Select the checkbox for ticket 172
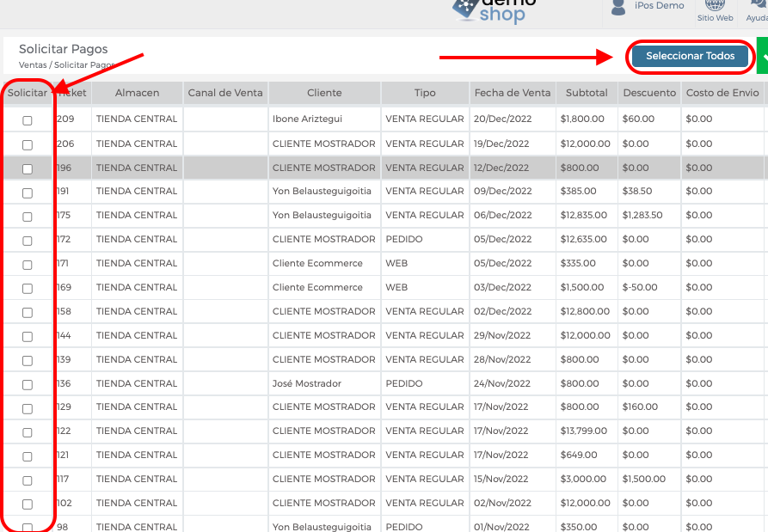This screenshot has width=768, height=532. pyautogui.click(x=28, y=241)
